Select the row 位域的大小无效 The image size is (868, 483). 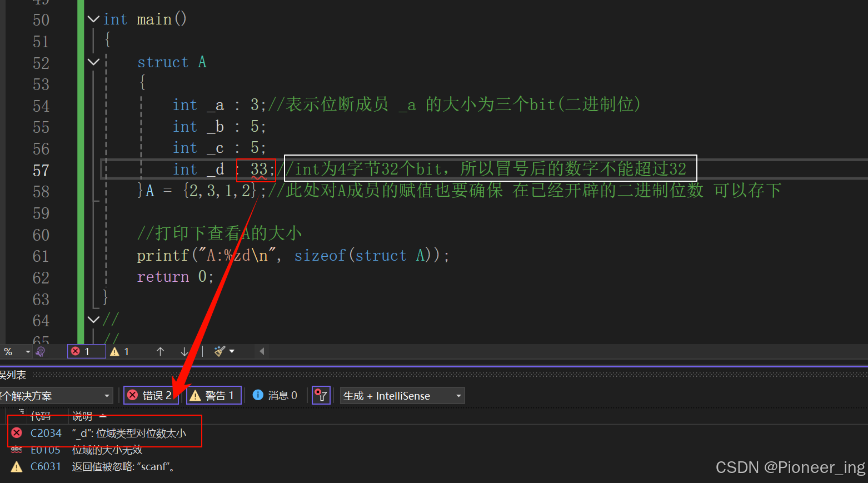tap(107, 450)
